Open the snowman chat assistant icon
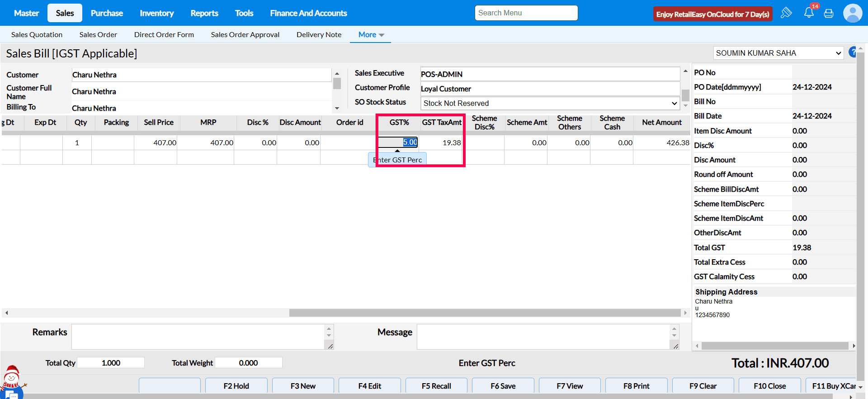Screen dimensions: 868x399 [x=12, y=383]
